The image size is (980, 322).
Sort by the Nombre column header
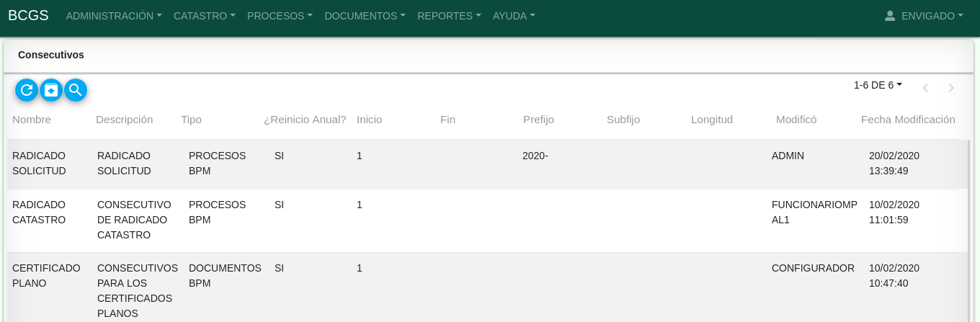pyautogui.click(x=32, y=120)
